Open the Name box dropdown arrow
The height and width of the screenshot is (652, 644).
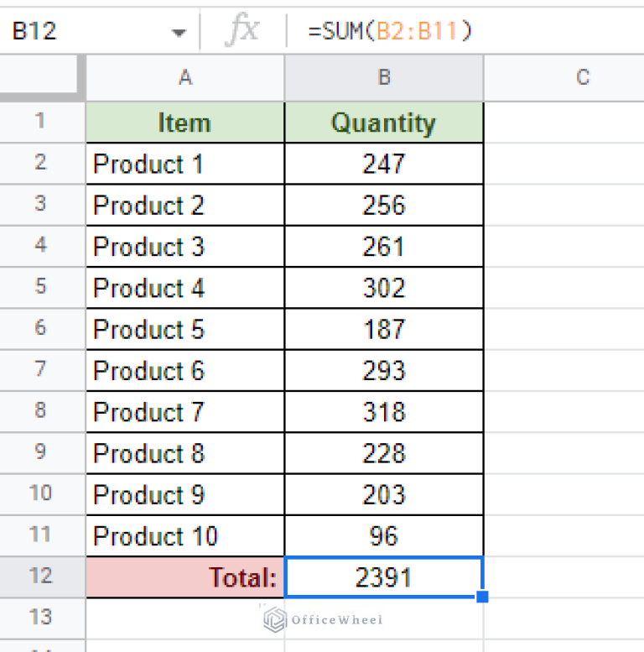pos(179,33)
